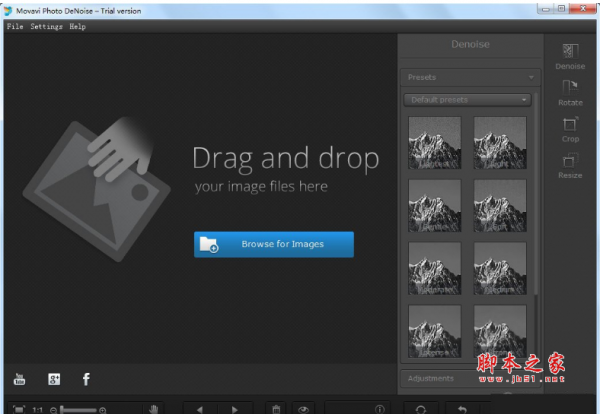Minimize the Movavi Photo DeNoise window

[x=546, y=8]
